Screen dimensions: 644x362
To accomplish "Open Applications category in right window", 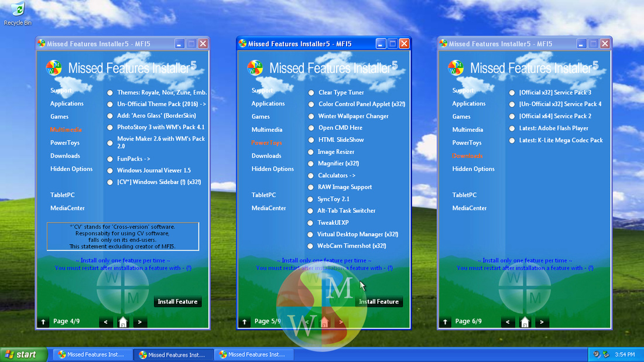I will pos(468,104).
